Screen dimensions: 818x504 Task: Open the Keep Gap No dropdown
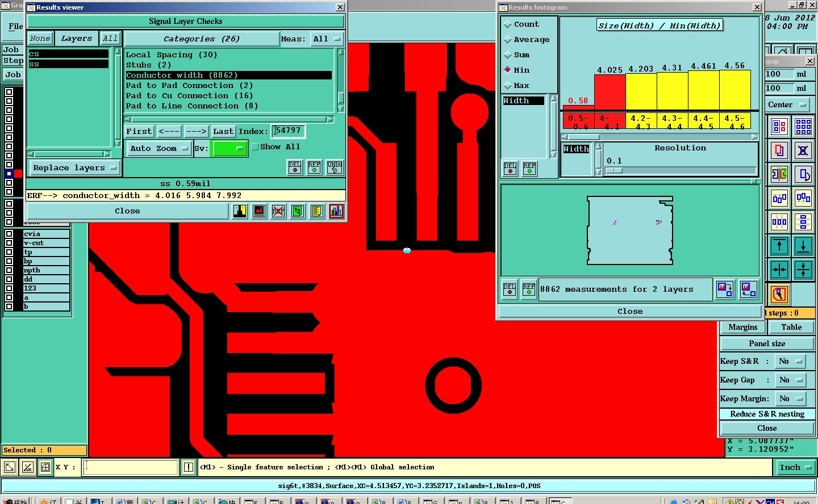[x=791, y=380]
